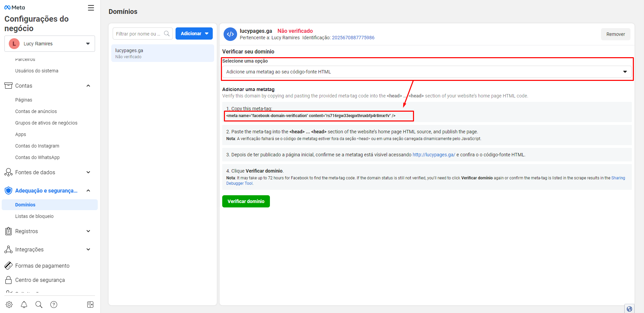Open Contas de anúncios
Image resolution: width=644 pixels, height=313 pixels.
click(x=36, y=111)
